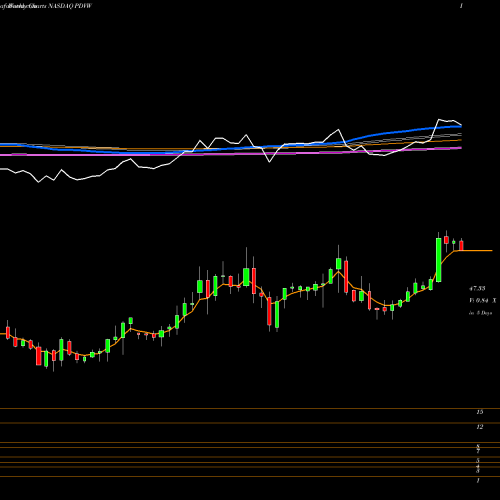This screenshot has height=500, width=500.
Task: Click the 47.33 price label
Action: point(477,288)
